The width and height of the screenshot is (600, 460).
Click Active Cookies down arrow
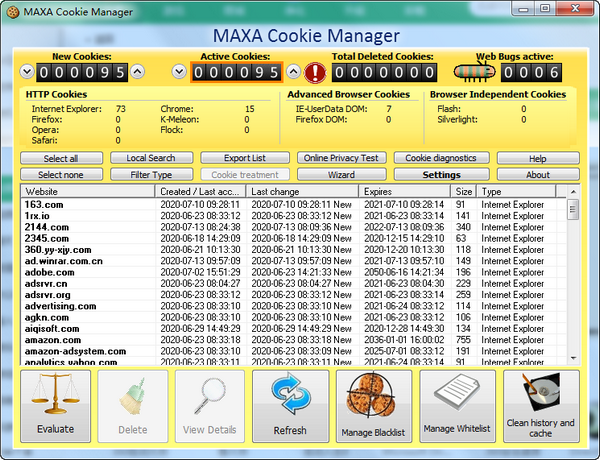click(x=179, y=72)
